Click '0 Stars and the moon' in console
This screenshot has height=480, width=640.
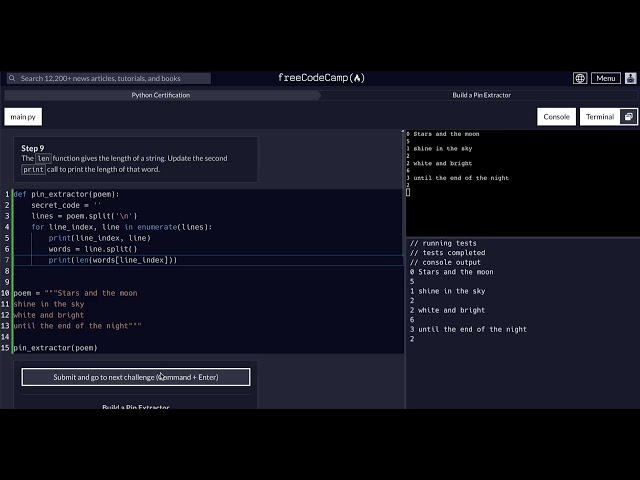tap(451, 272)
